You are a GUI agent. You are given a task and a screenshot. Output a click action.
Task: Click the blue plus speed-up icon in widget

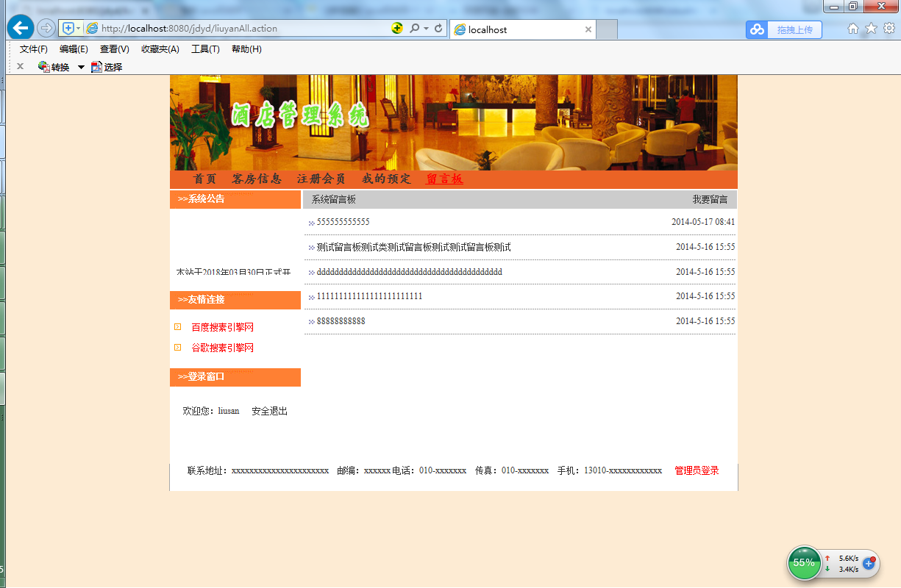tap(869, 563)
